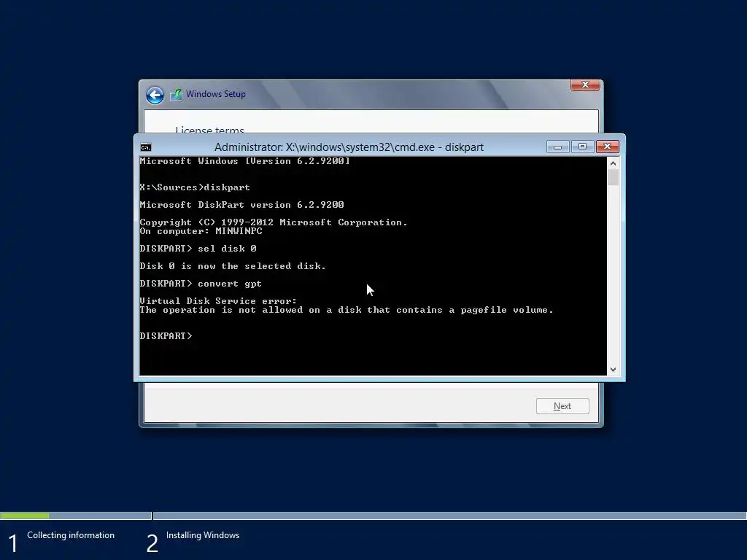747x560 pixels.
Task: Click the 'License terms' heading in Setup
Action: tap(209, 130)
